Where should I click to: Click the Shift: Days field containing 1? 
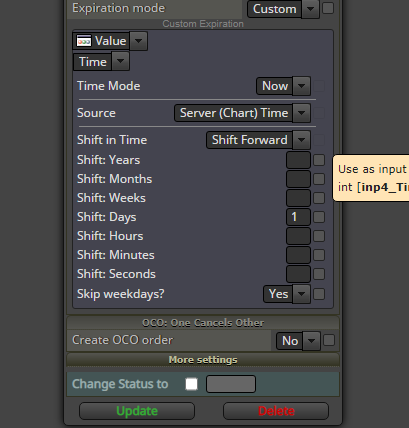tap(298, 217)
